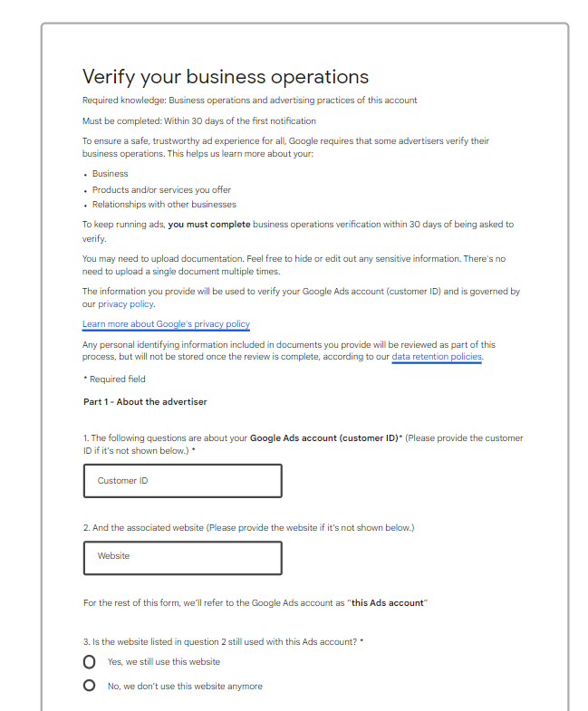The image size is (588, 711).
Task: Click question 3 text about website still used
Action: (222, 642)
